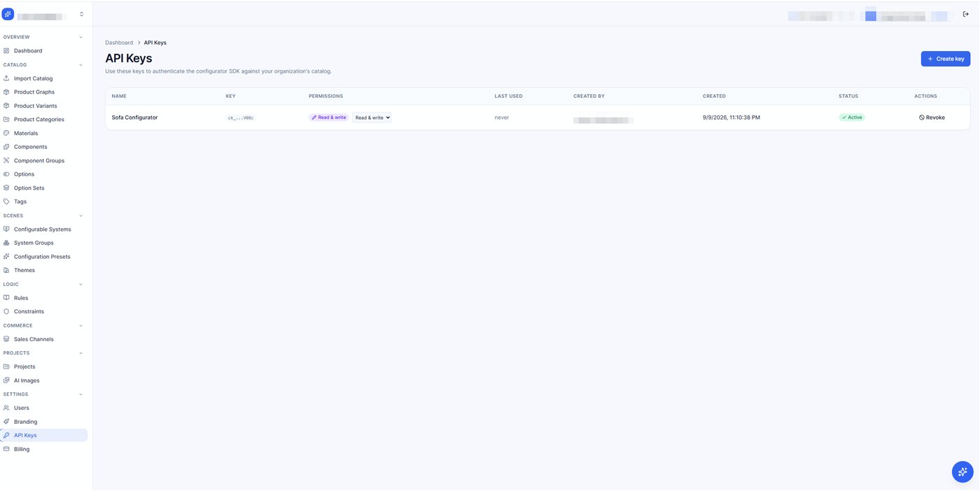The image size is (980, 491).
Task: Select API Keys in the sidebar
Action: [44, 435]
